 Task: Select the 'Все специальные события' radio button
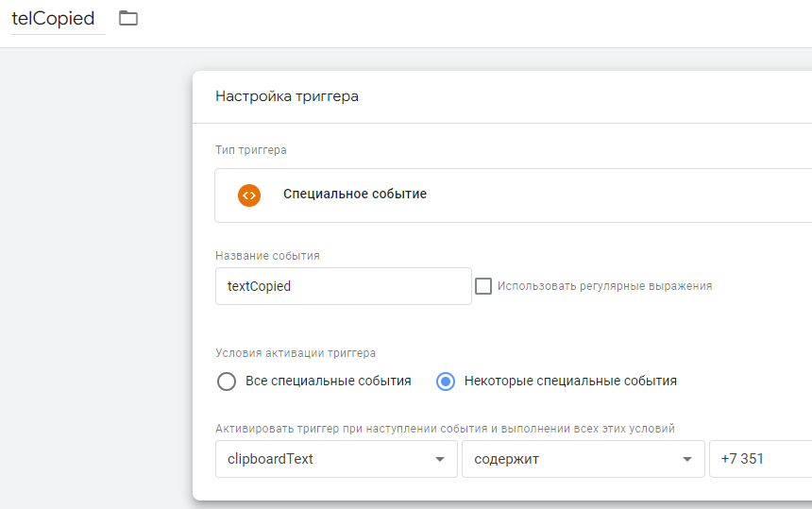(x=227, y=382)
